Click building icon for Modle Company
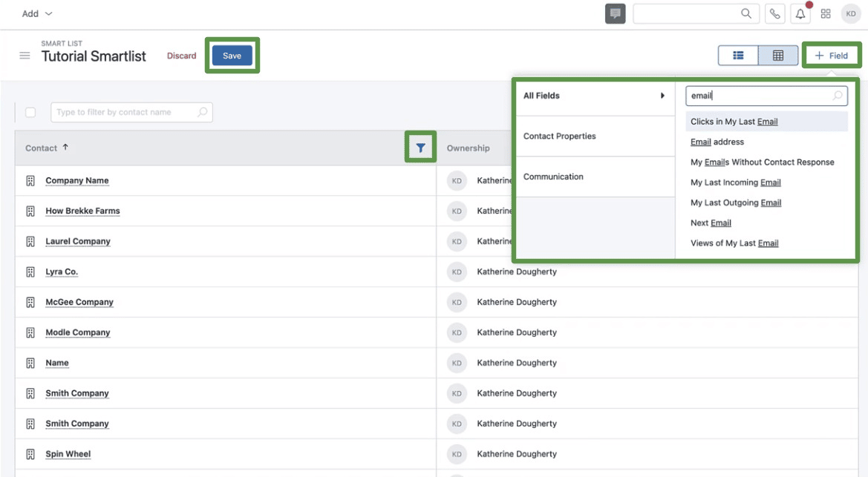The width and height of the screenshot is (868, 477). pos(30,332)
